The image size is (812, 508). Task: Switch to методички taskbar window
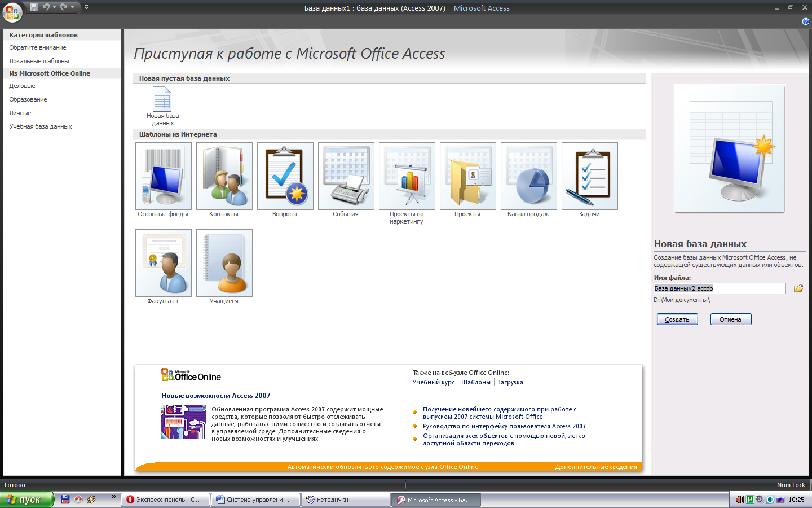[x=346, y=500]
